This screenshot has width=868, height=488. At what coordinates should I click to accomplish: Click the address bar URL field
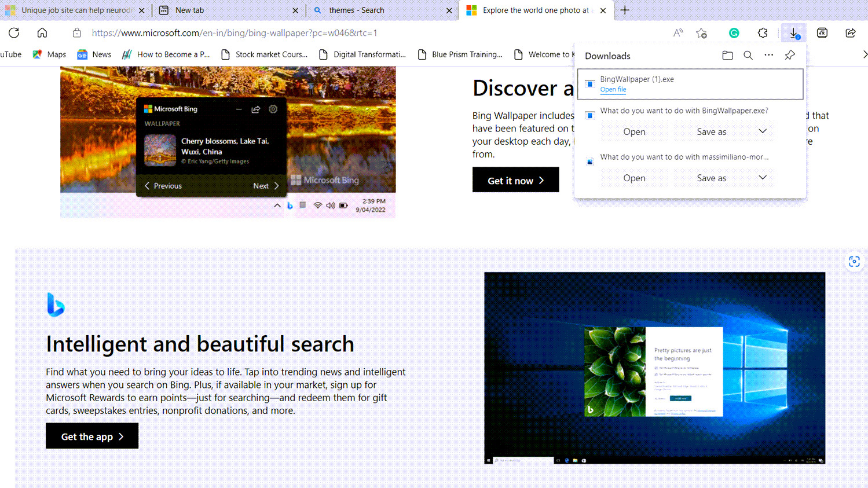click(x=235, y=33)
